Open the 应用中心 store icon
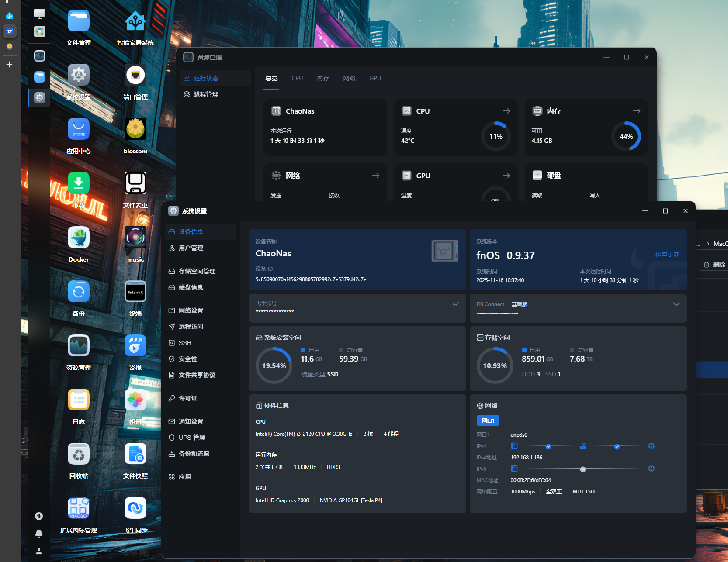This screenshot has width=728, height=562. [79, 130]
